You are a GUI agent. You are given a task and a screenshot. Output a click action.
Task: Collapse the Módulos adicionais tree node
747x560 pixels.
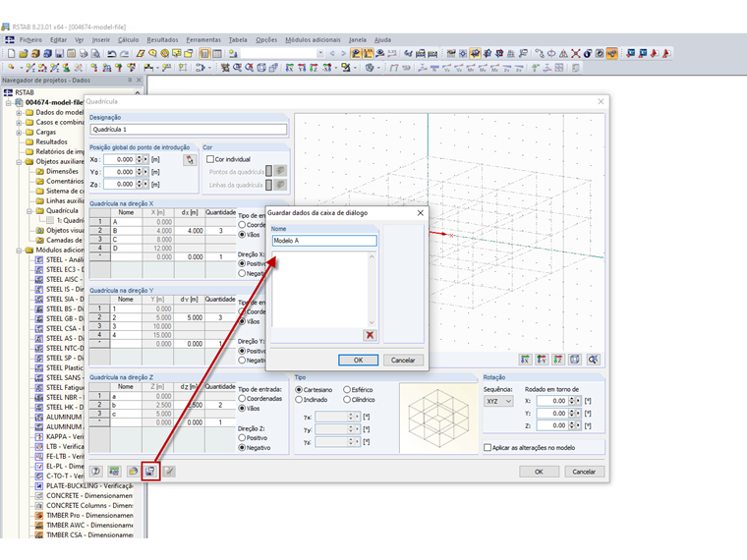point(19,250)
